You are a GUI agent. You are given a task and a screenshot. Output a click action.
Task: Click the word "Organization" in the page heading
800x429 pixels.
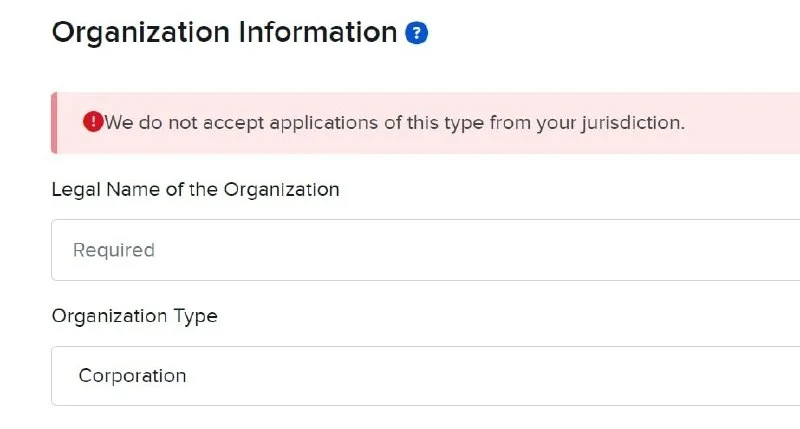pyautogui.click(x=141, y=34)
